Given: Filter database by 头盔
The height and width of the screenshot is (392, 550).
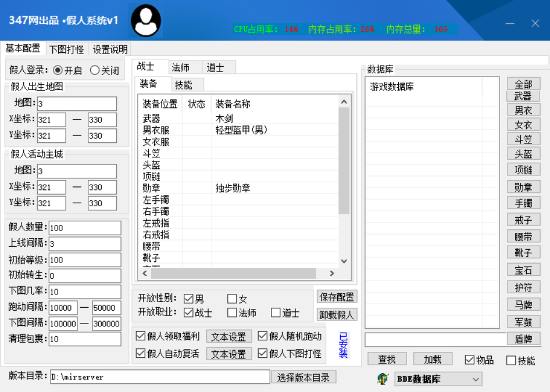Looking at the screenshot, I should tap(523, 154).
